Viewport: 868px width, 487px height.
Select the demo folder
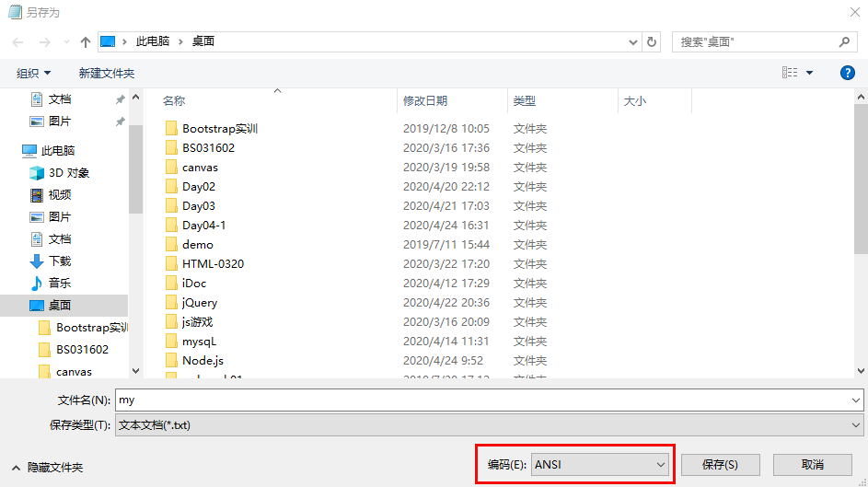[198, 245]
